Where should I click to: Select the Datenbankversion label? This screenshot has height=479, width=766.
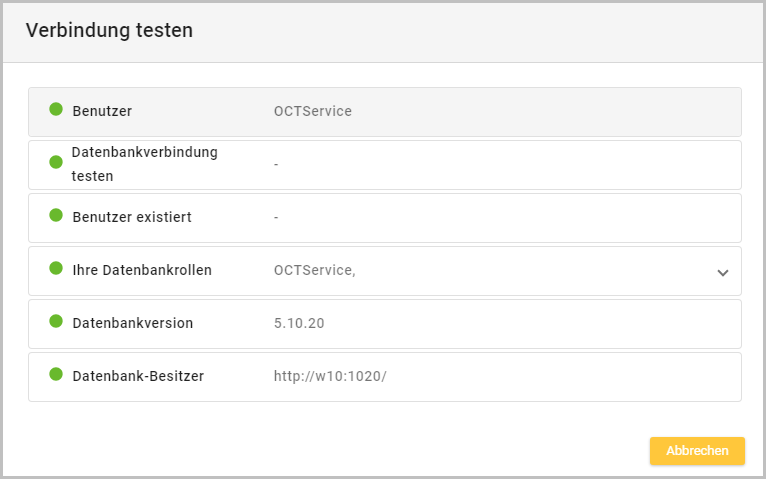coord(133,323)
